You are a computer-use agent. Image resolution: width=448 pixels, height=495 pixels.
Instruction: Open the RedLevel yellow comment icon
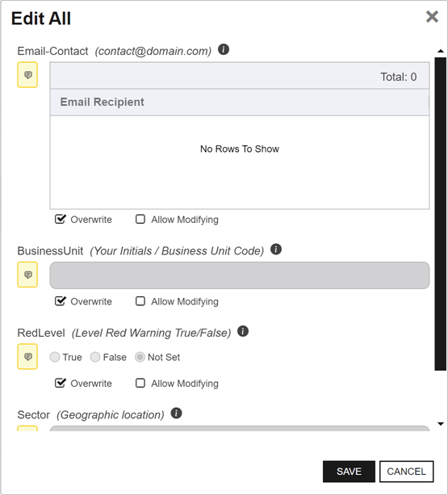(x=27, y=356)
